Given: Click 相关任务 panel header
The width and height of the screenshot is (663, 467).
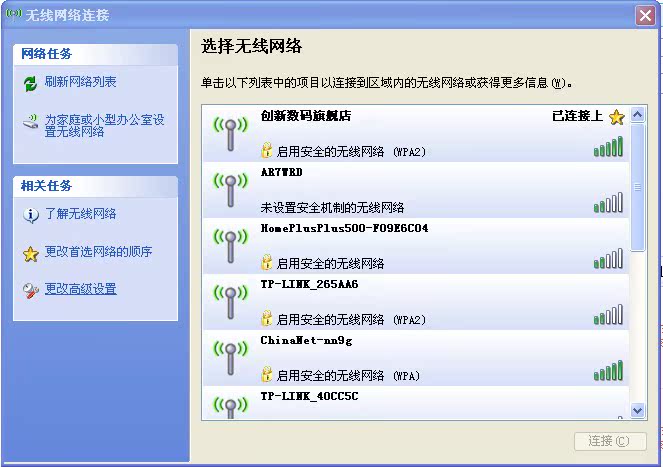Looking at the screenshot, I should 96,186.
